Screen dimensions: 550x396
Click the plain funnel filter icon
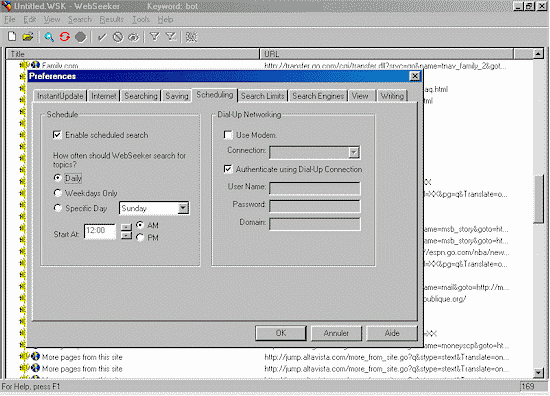154,36
